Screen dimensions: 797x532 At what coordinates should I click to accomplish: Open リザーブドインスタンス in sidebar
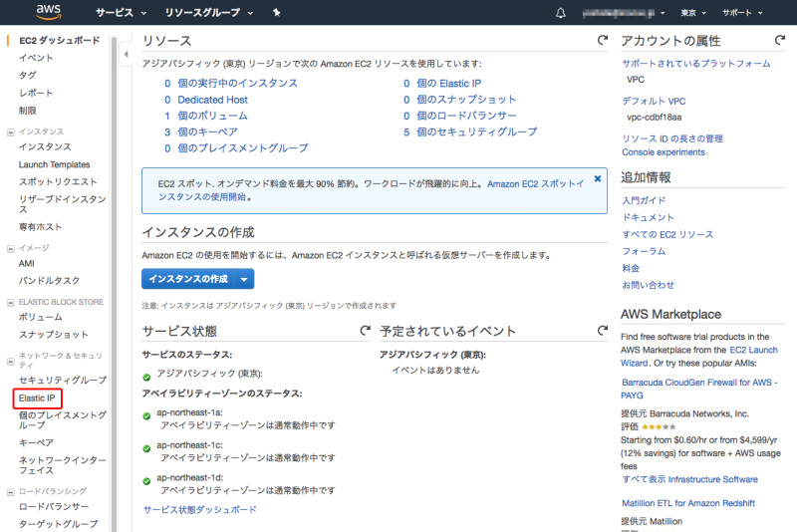(x=62, y=204)
